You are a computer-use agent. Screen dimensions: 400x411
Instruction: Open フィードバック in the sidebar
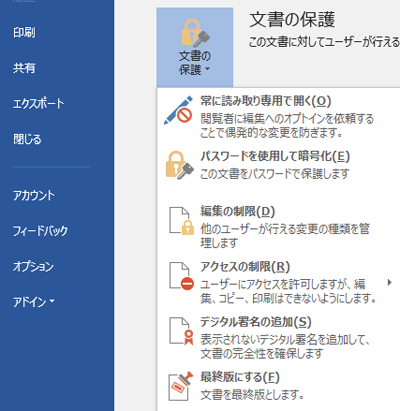[40, 231]
